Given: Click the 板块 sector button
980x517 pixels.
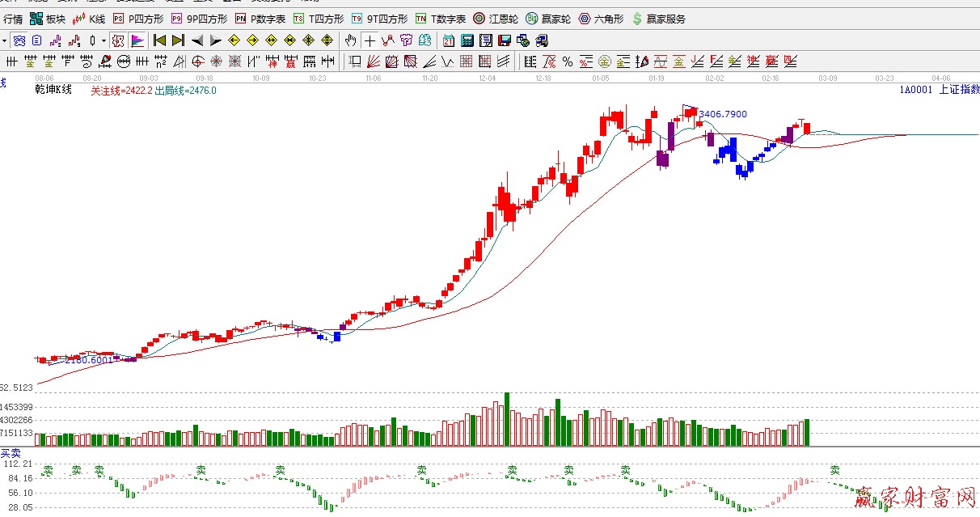Looking at the screenshot, I should (x=48, y=19).
